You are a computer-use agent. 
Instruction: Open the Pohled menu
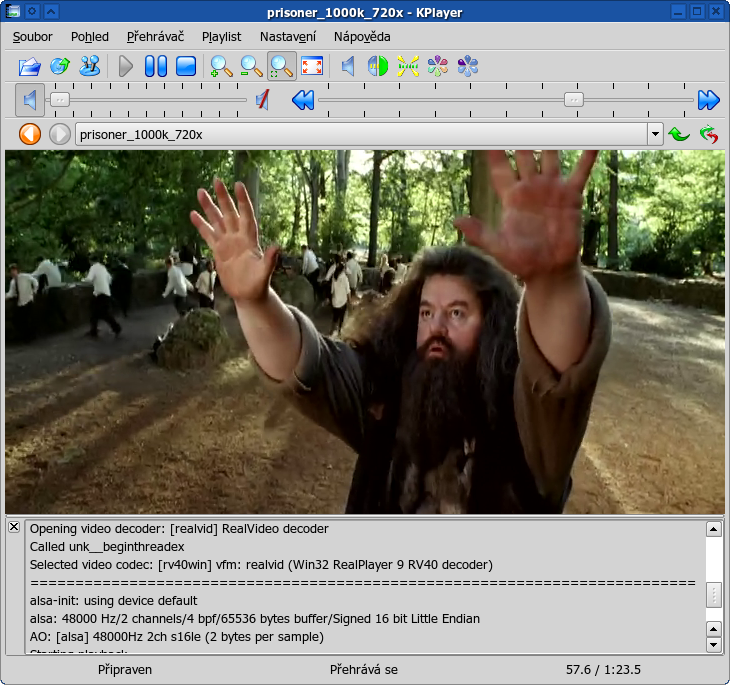90,37
